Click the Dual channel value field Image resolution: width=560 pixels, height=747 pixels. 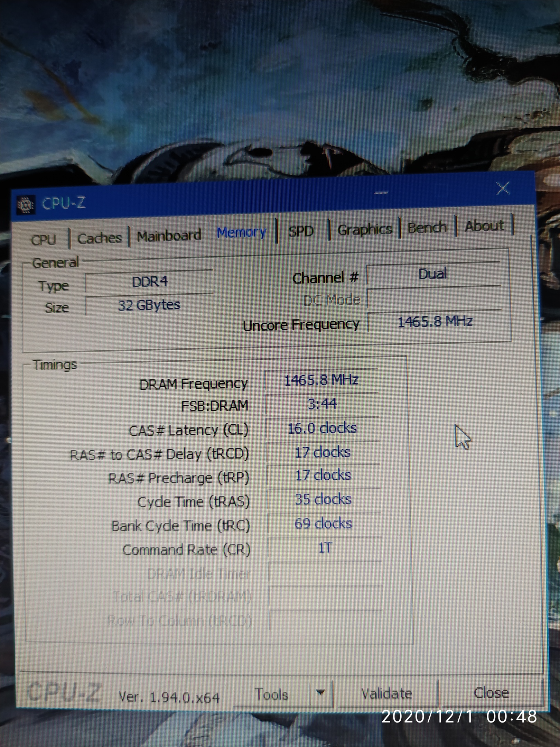point(433,274)
